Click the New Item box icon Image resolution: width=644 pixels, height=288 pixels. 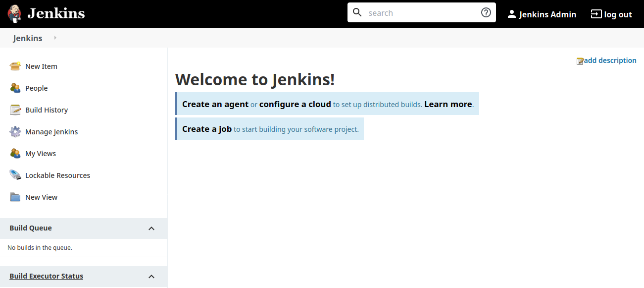(15, 66)
